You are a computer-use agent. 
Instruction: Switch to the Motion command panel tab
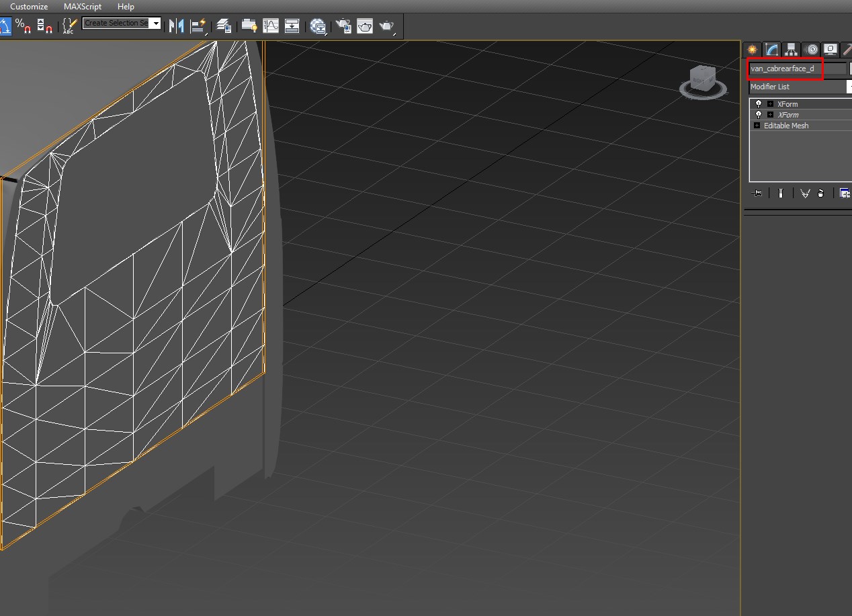click(x=812, y=50)
